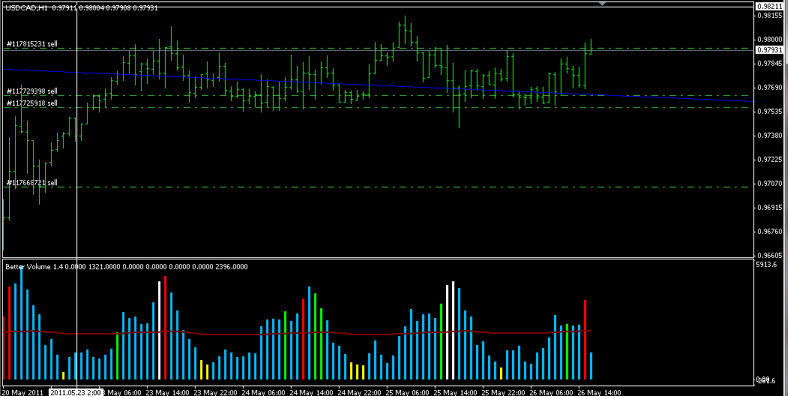Click the pair of white volume bars
The width and height of the screenshot is (788, 396).
pos(450,331)
